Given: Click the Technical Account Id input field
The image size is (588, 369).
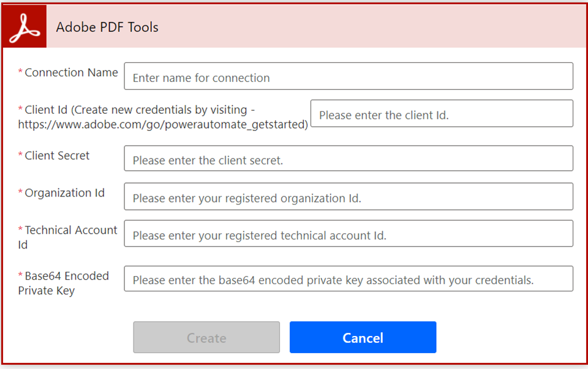Looking at the screenshot, I should tap(349, 233).
